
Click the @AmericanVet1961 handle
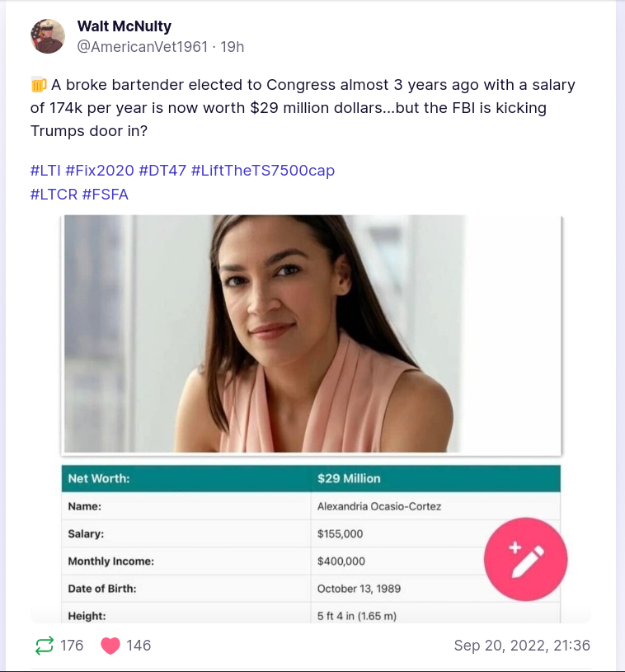coord(142,47)
